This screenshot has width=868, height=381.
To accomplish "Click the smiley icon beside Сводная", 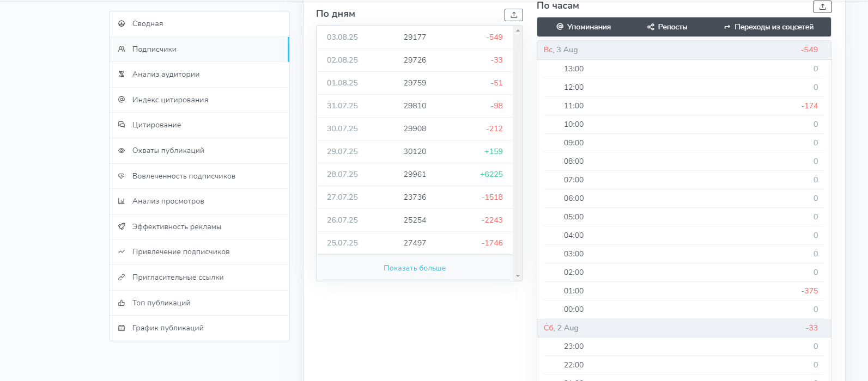I will [122, 23].
